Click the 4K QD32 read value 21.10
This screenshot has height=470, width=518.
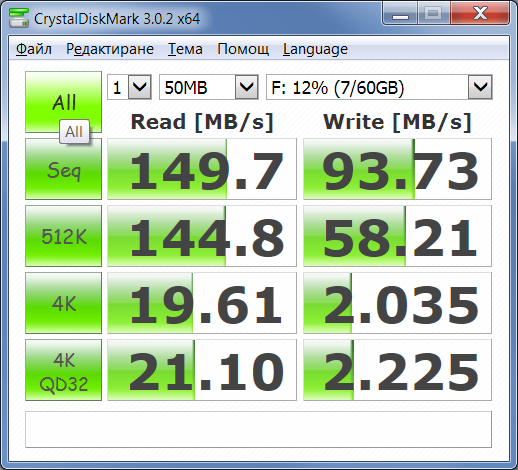click(202, 370)
